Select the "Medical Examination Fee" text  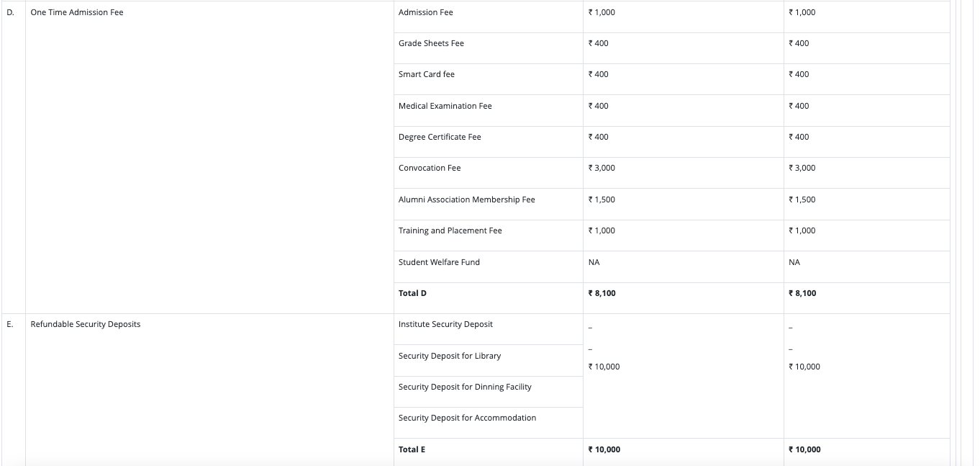(x=445, y=106)
